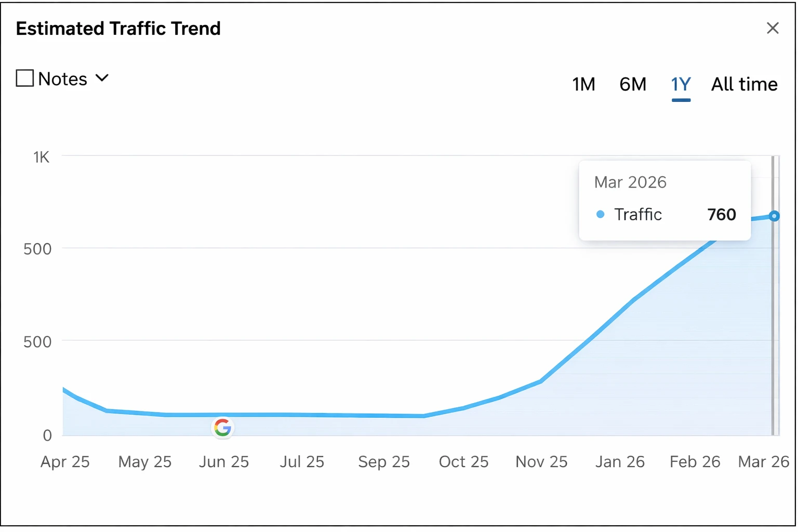Click the Estimated Traffic Trend title

click(118, 29)
